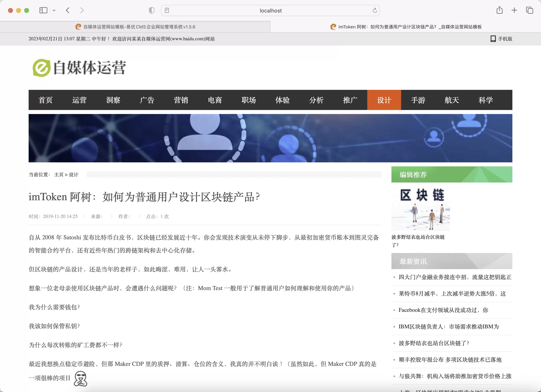Go to the 科学 category
This screenshot has width=541, height=392.
(486, 100)
